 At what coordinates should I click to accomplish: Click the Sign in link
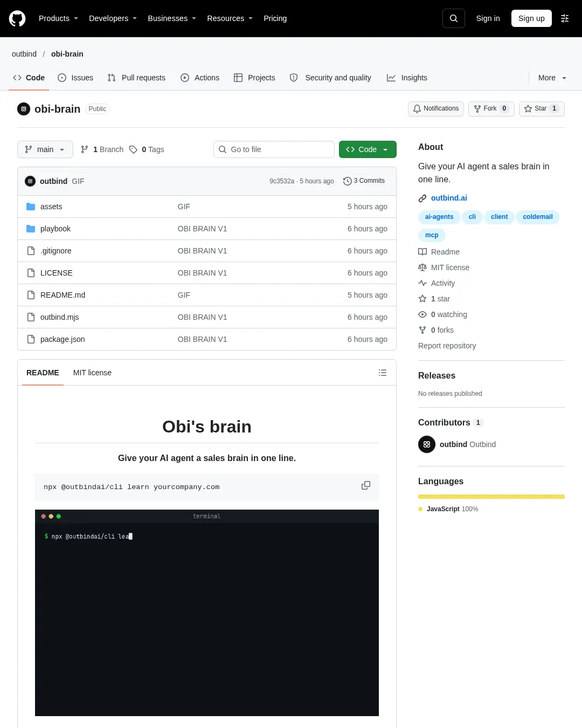[x=488, y=18]
